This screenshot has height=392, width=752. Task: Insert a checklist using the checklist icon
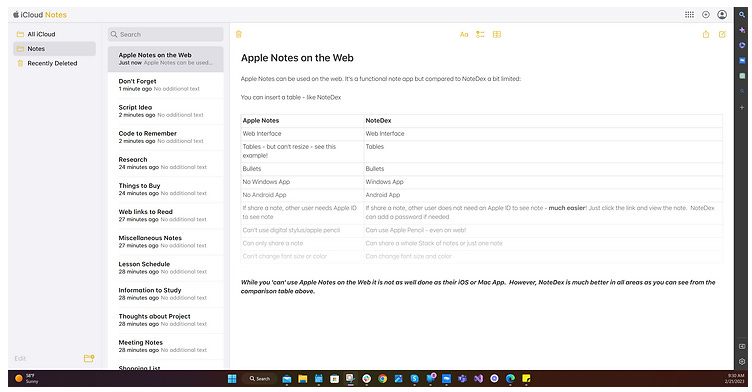coord(480,35)
